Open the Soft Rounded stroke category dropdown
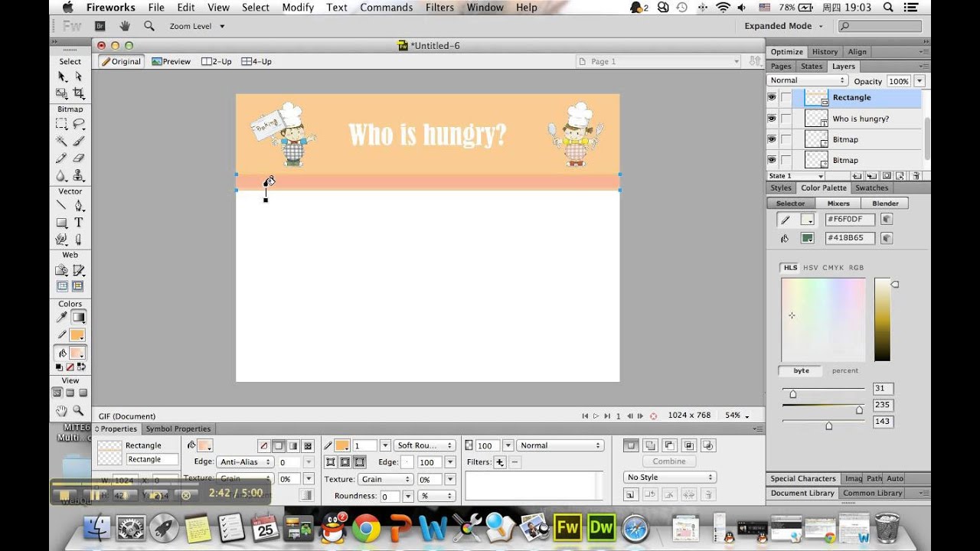 pos(425,445)
